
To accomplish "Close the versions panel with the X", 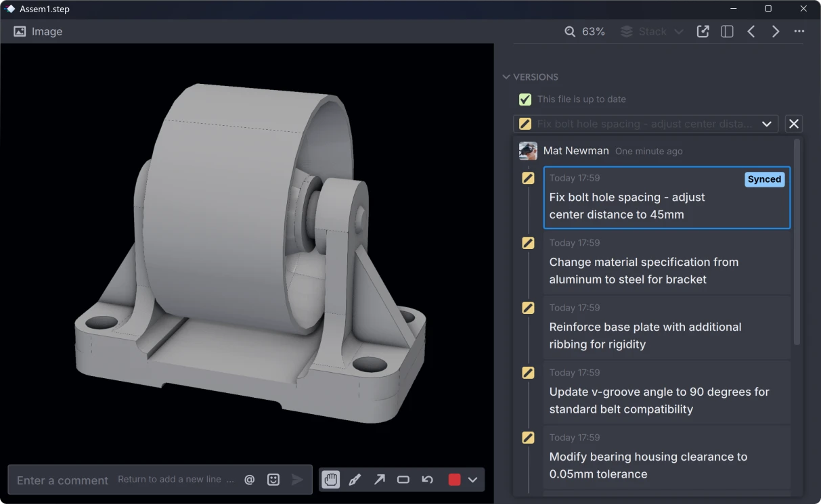I will tap(793, 124).
